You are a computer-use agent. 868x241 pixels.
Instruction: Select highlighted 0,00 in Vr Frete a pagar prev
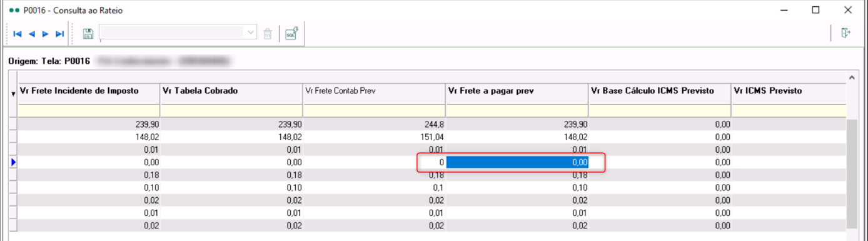(517, 162)
